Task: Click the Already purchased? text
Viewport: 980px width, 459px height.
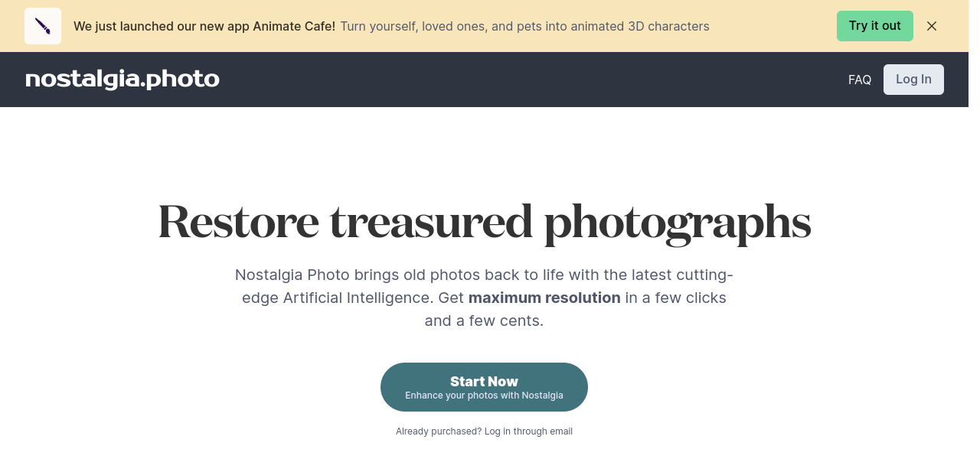Action: pyautogui.click(x=439, y=431)
